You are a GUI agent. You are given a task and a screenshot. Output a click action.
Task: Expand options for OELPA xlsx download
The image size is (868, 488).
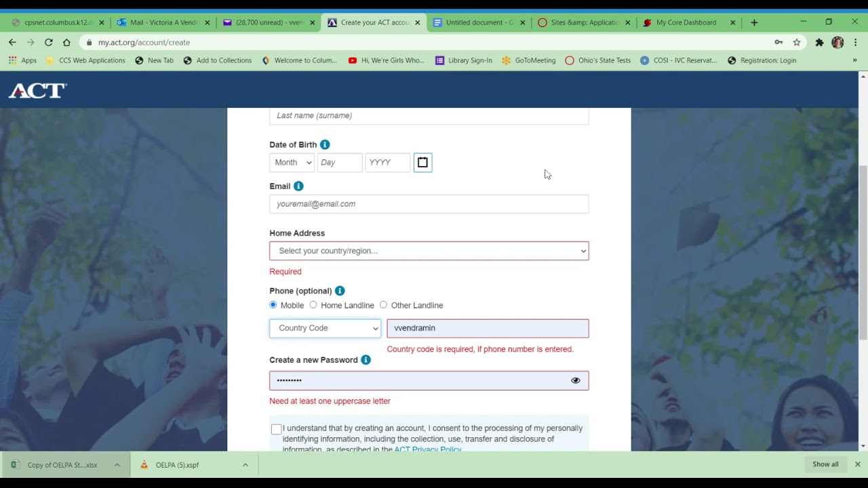click(117, 465)
